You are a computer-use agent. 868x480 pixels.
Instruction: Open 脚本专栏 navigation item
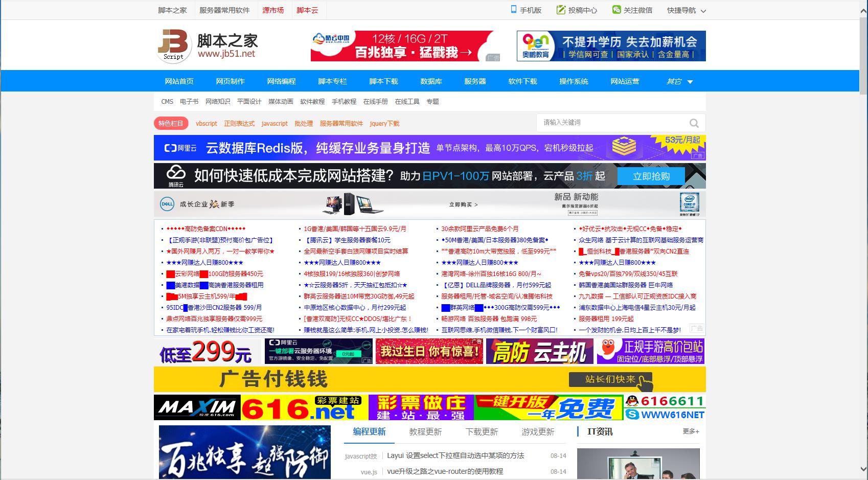(x=332, y=81)
